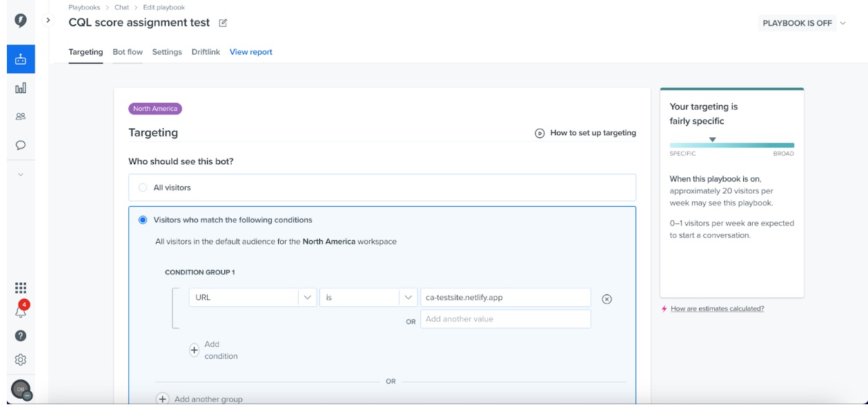This screenshot has height=407, width=868.
Task: Expand more sidebar items chevron
Action: [x=21, y=175]
